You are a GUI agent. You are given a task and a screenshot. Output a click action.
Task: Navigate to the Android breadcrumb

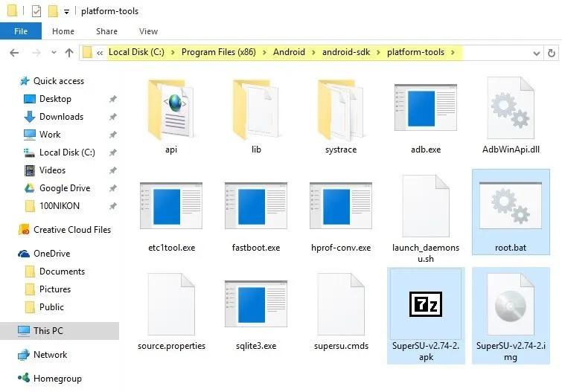(x=289, y=52)
